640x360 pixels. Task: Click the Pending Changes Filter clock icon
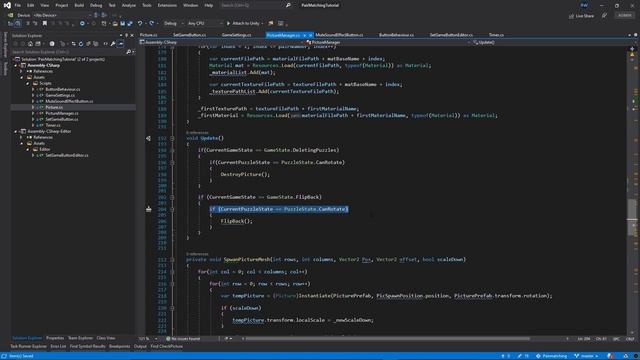62,44
